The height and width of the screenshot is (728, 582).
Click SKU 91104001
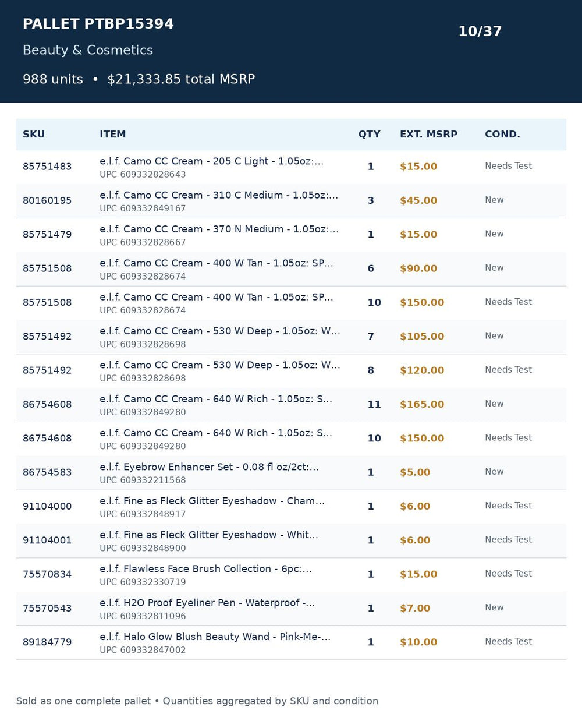[47, 540]
